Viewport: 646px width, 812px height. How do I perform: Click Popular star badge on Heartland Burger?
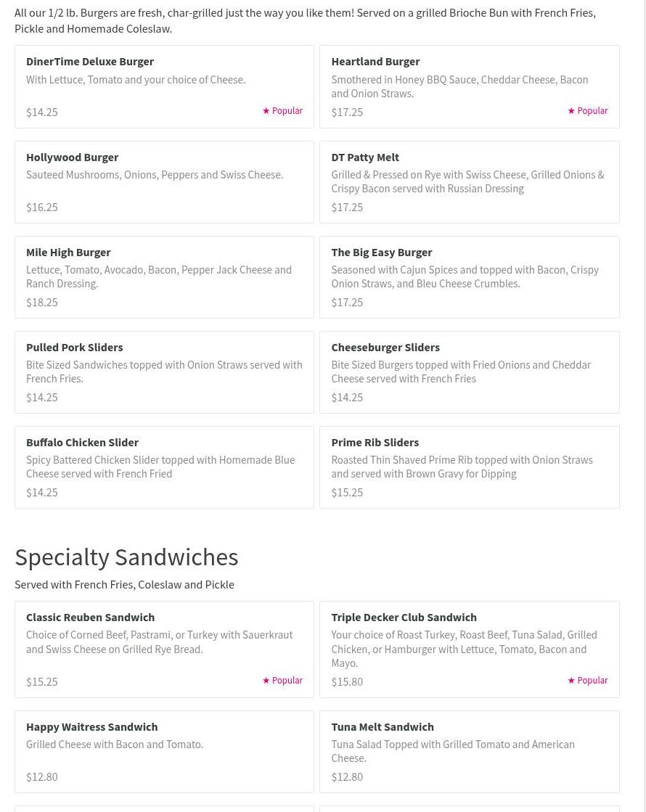point(587,111)
